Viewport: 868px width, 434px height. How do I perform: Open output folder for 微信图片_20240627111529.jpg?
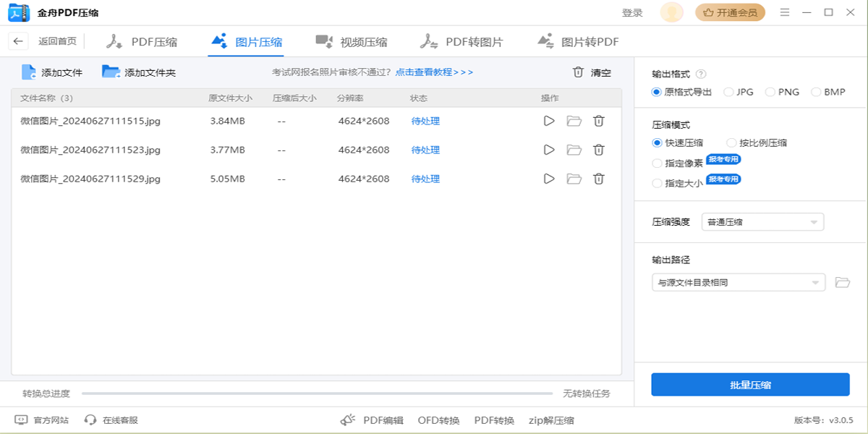coord(574,179)
